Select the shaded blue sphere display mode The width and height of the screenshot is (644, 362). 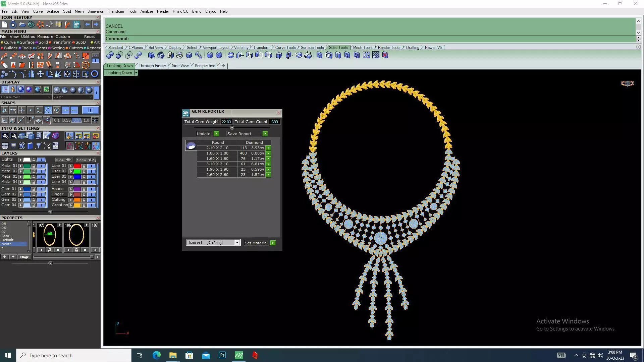[21, 89]
